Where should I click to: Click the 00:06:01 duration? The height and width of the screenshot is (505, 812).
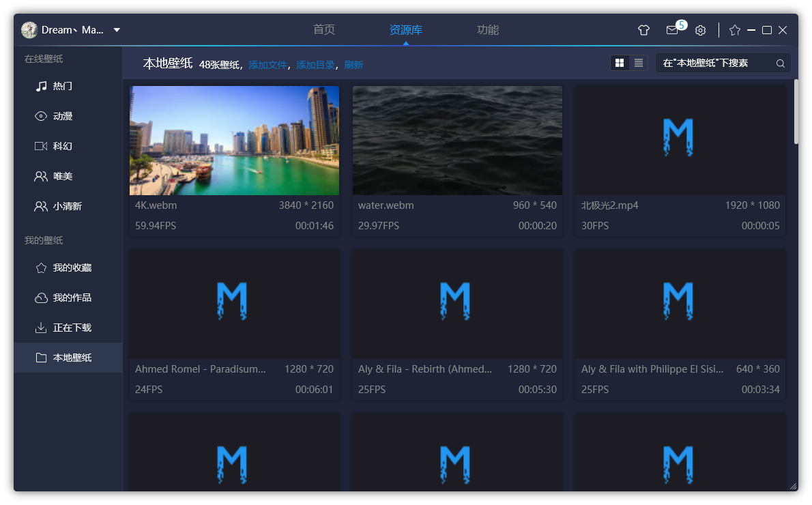pos(315,390)
